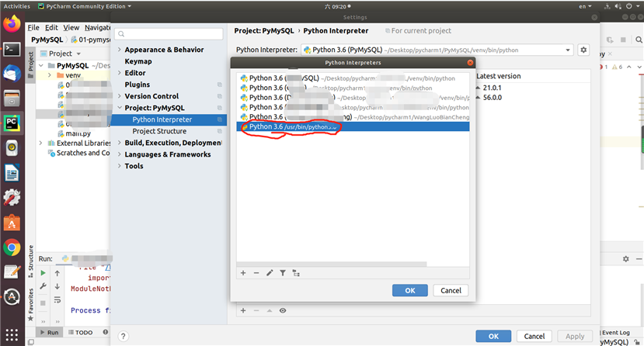Open the Run tool window tab
The width and height of the screenshot is (644, 346).
click(x=49, y=333)
